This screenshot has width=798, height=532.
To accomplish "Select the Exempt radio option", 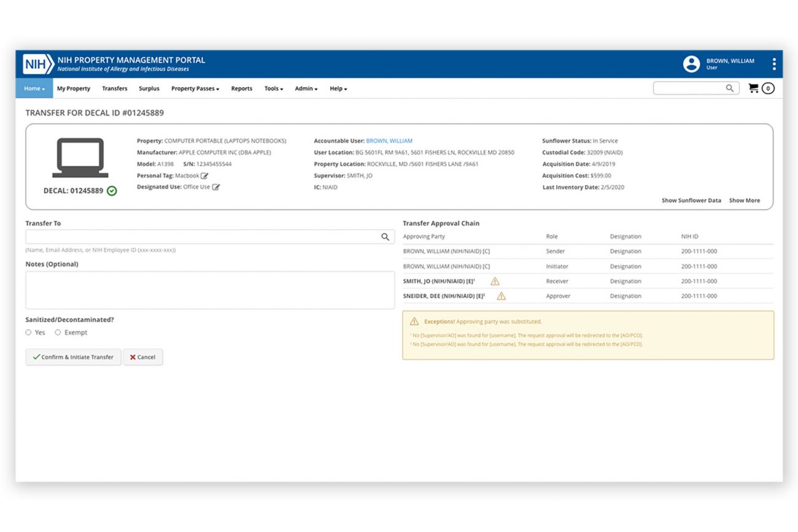I will [x=58, y=333].
